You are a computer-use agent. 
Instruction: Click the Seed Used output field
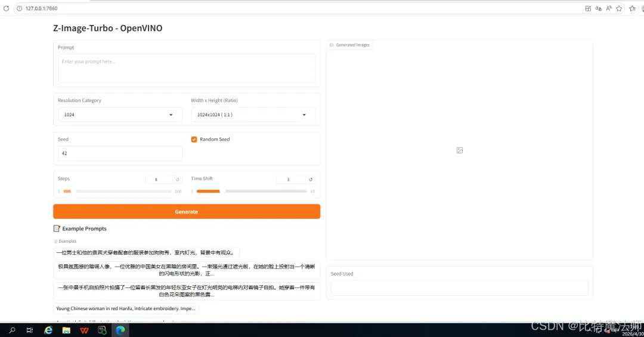coord(460,287)
